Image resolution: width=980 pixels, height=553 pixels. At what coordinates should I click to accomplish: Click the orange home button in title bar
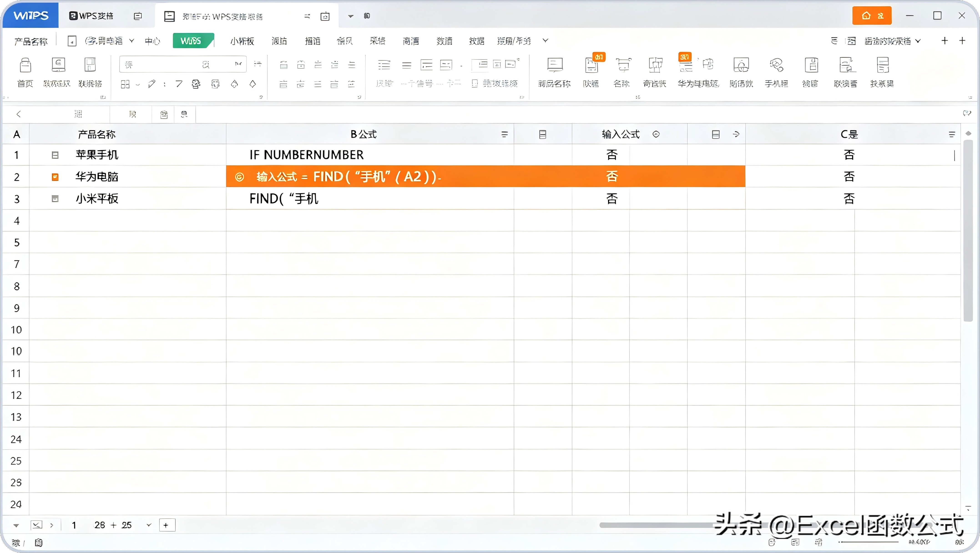pyautogui.click(x=871, y=16)
